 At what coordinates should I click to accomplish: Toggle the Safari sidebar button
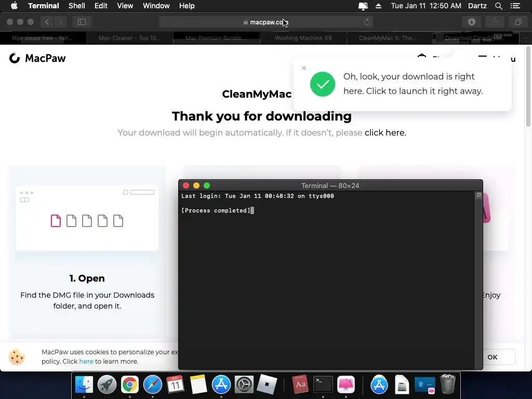point(82,22)
